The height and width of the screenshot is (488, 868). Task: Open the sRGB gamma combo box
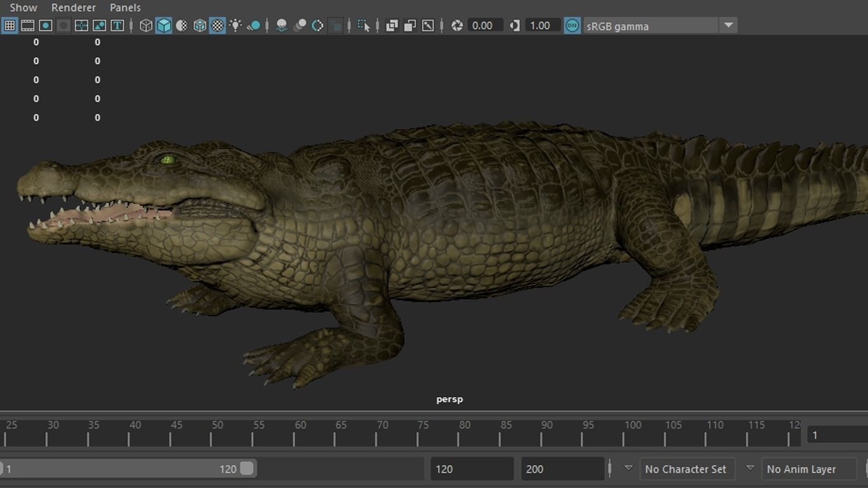pyautogui.click(x=660, y=26)
